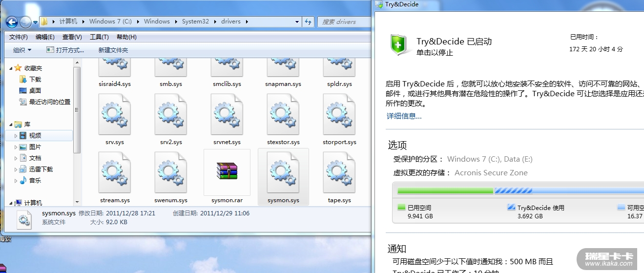The image size is (644, 273).
Task: Select the sysmon.sys file icon
Action: (x=283, y=172)
